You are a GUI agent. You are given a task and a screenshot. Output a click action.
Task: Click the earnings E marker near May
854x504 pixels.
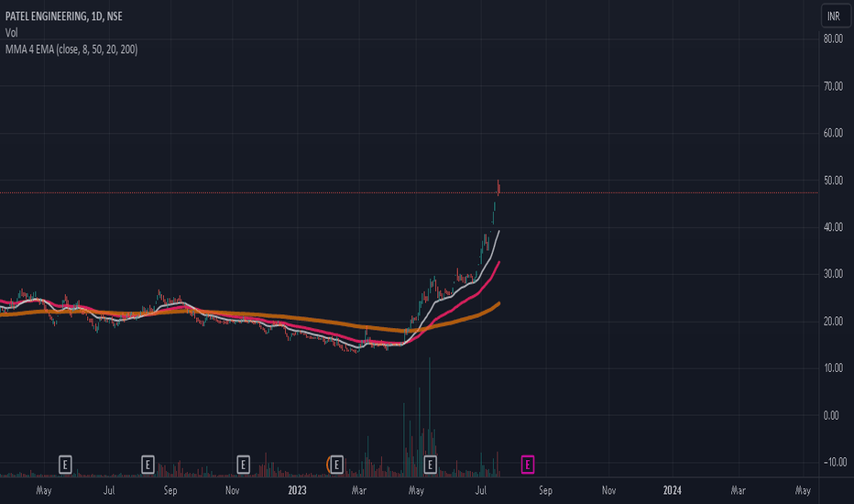tap(65, 465)
